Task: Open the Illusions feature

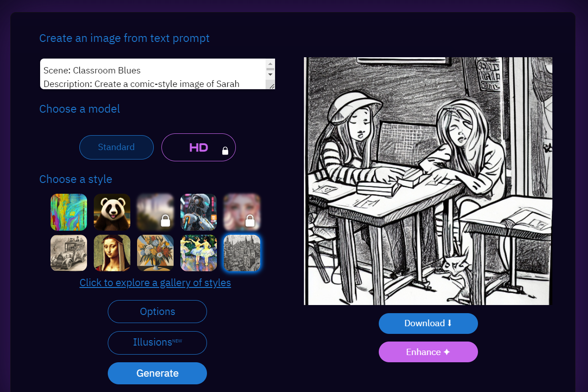Action: [157, 342]
